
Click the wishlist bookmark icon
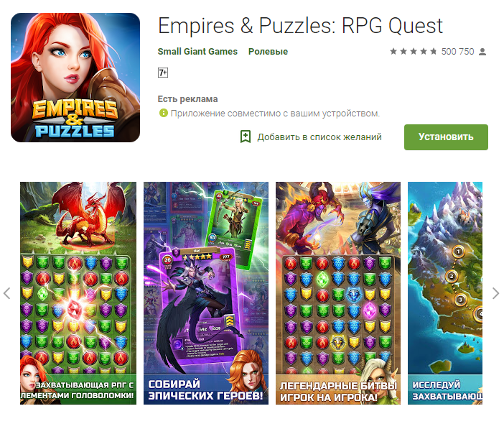click(246, 137)
